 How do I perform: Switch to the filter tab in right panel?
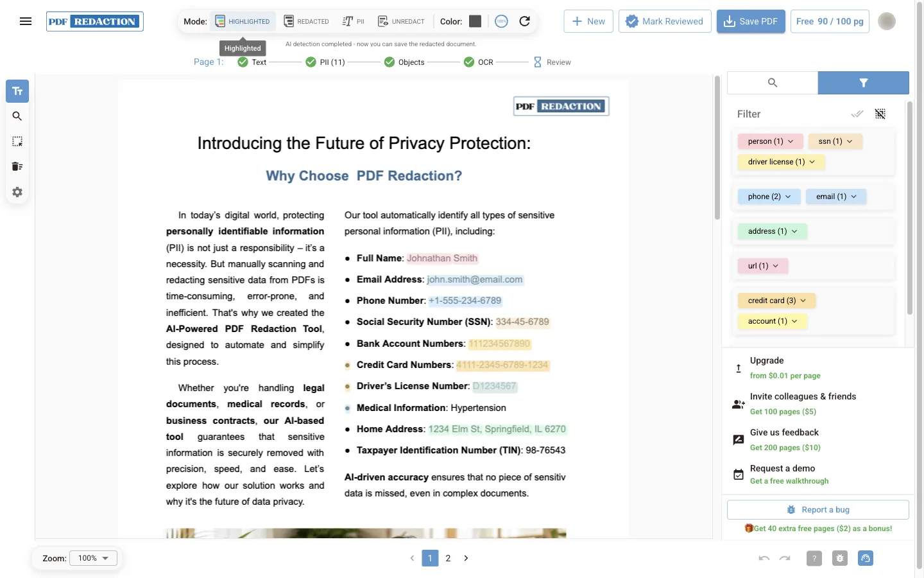pyautogui.click(x=864, y=83)
